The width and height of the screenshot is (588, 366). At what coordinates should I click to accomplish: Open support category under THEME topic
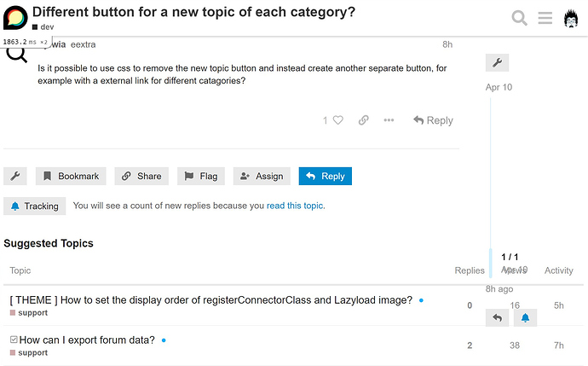pos(29,313)
